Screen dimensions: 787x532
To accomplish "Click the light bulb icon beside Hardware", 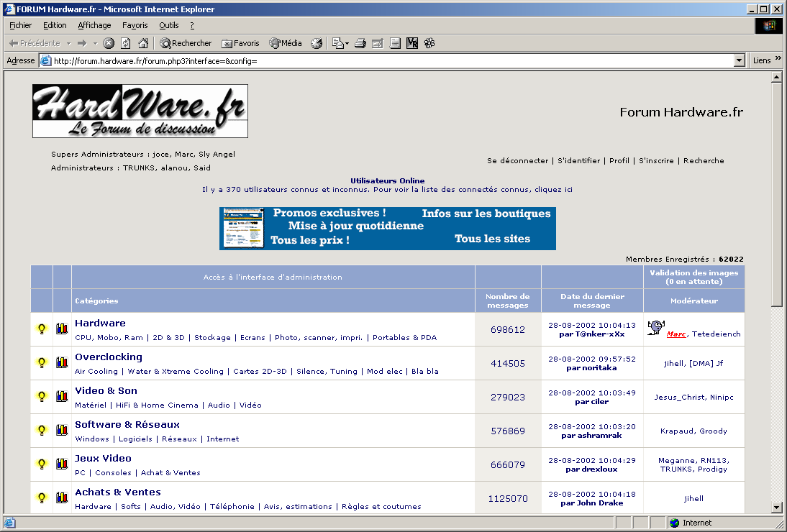I will point(42,329).
